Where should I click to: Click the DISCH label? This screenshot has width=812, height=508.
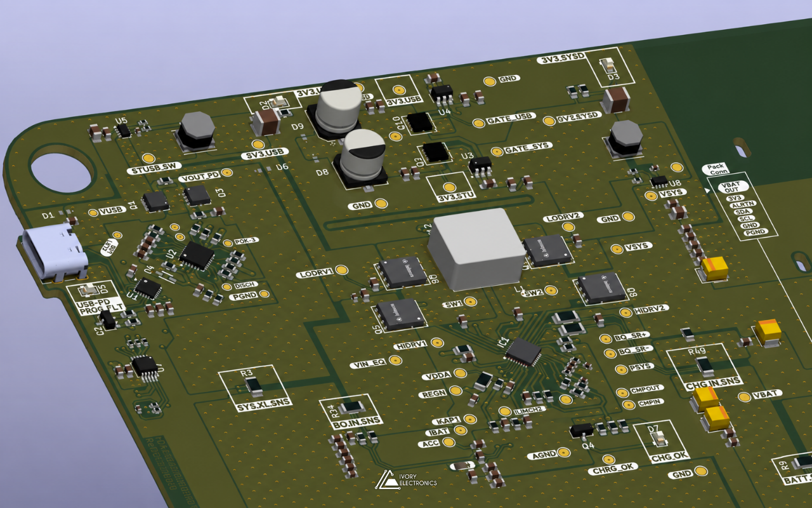pyautogui.click(x=246, y=285)
